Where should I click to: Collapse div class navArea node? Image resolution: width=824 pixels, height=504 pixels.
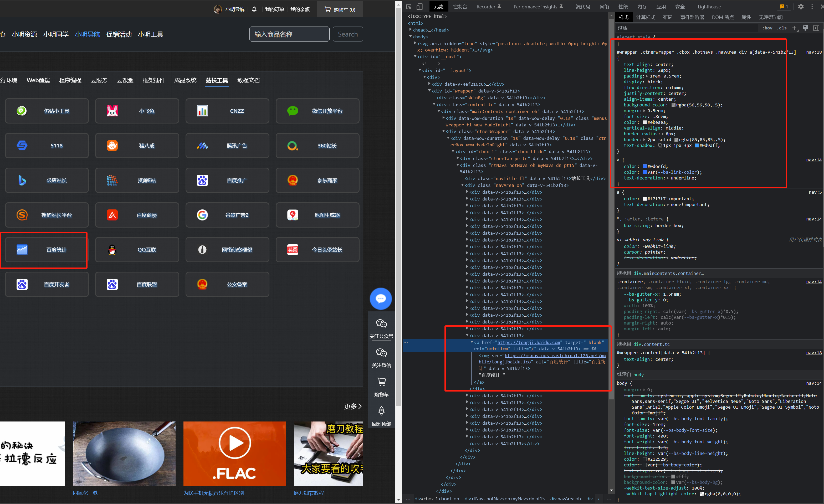(462, 185)
